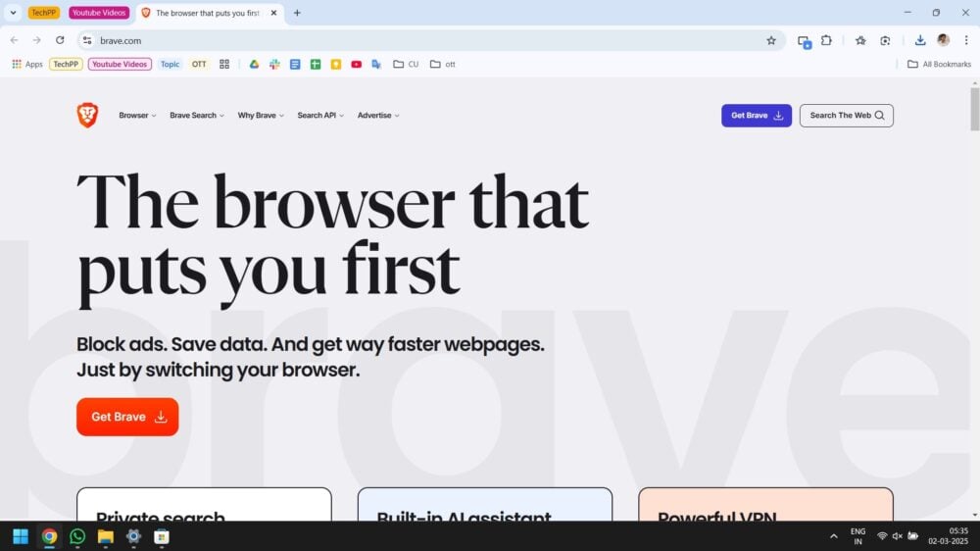Screen dimensions: 980x551
Task: Open the YouTube red bookmark icon
Action: (357, 65)
